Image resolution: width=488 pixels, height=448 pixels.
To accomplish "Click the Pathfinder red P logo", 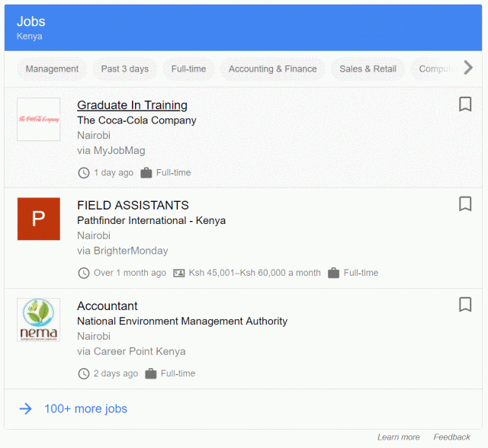I will click(x=39, y=219).
